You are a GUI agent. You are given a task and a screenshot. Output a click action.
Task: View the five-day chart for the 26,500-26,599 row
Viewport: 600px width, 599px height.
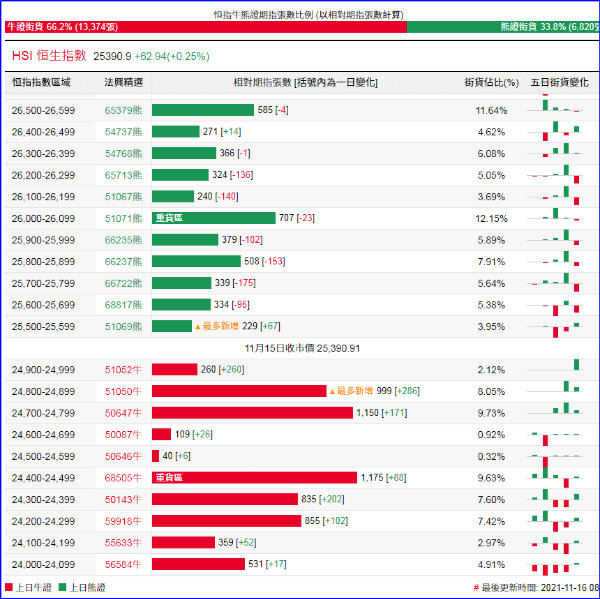[x=558, y=108]
